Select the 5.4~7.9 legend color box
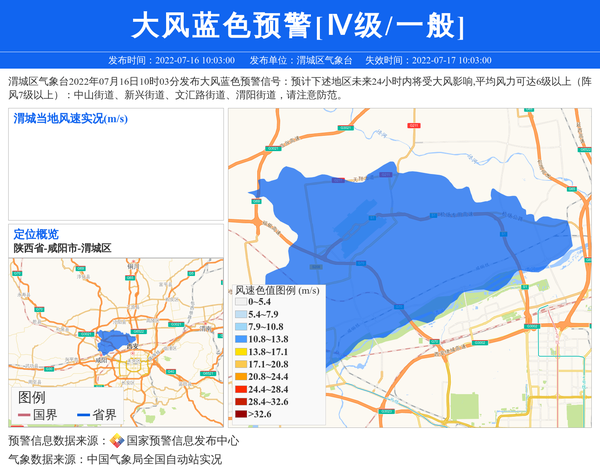The width and height of the screenshot is (600, 471). coord(241,314)
